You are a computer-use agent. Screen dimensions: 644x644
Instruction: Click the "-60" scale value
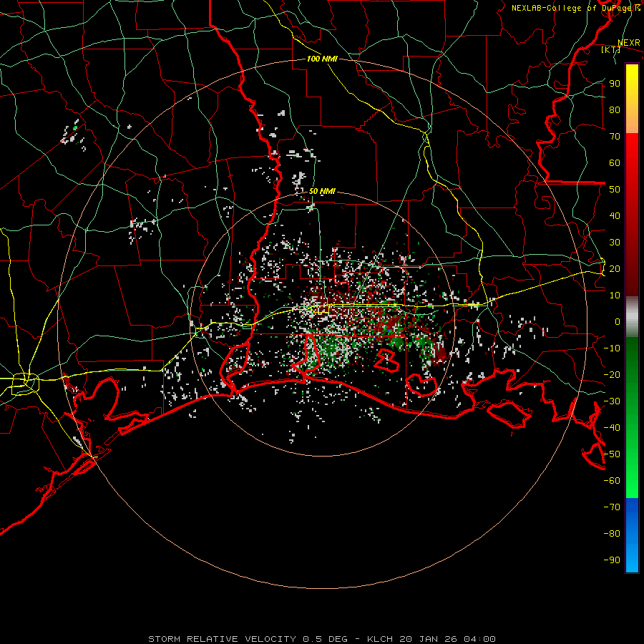(612, 481)
